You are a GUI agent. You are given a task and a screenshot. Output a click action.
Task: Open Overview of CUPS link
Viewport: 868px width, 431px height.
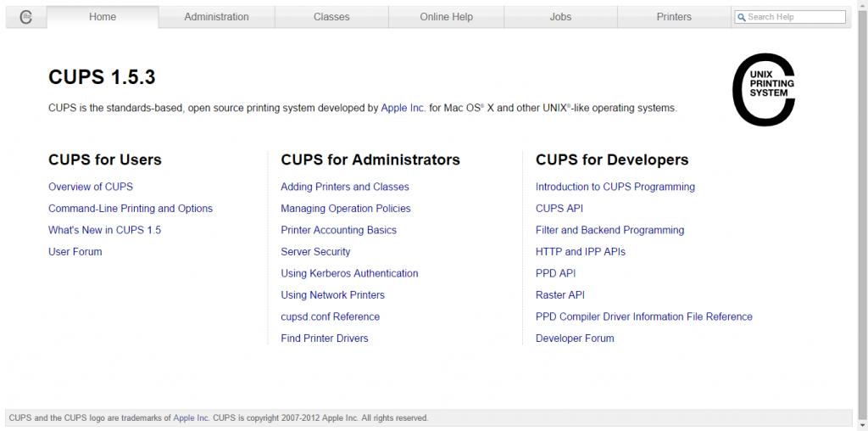(91, 187)
